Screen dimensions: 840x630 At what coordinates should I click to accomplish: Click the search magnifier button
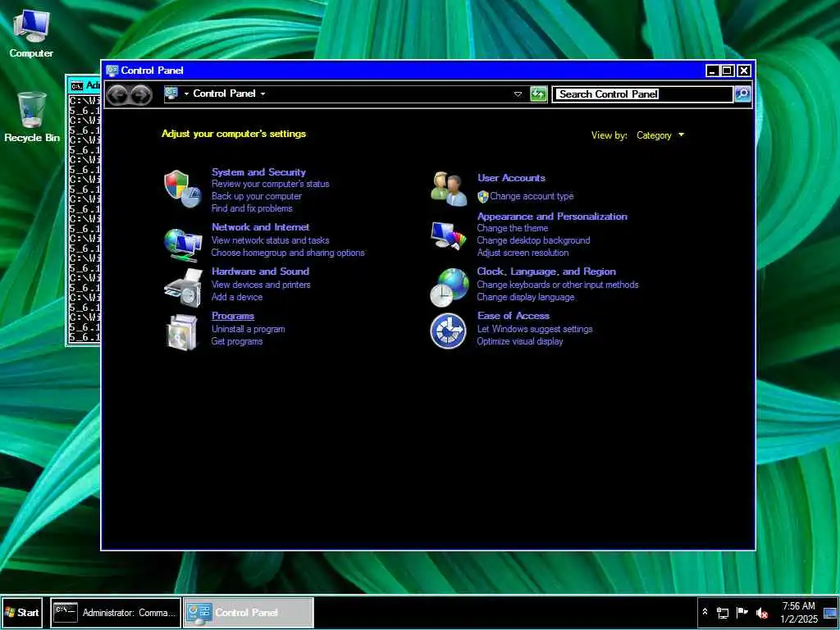tap(742, 94)
